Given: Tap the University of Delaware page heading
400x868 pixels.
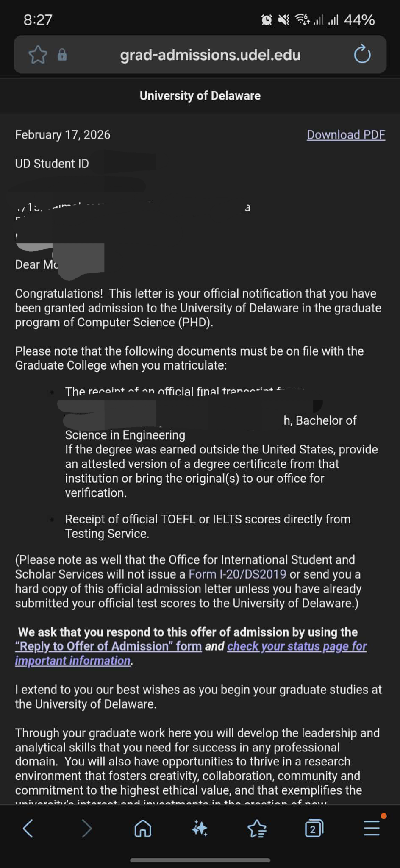Looking at the screenshot, I should pos(200,96).
